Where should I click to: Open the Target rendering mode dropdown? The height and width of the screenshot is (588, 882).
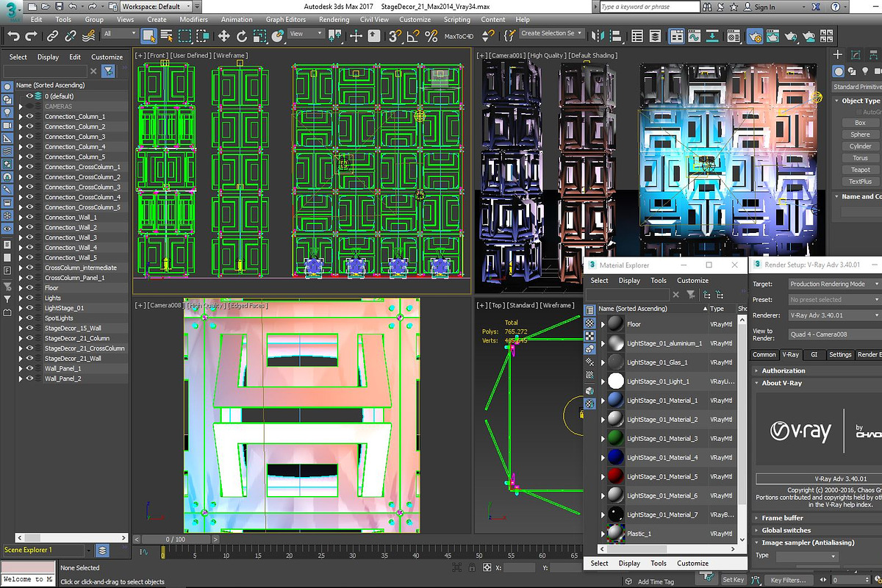point(833,284)
